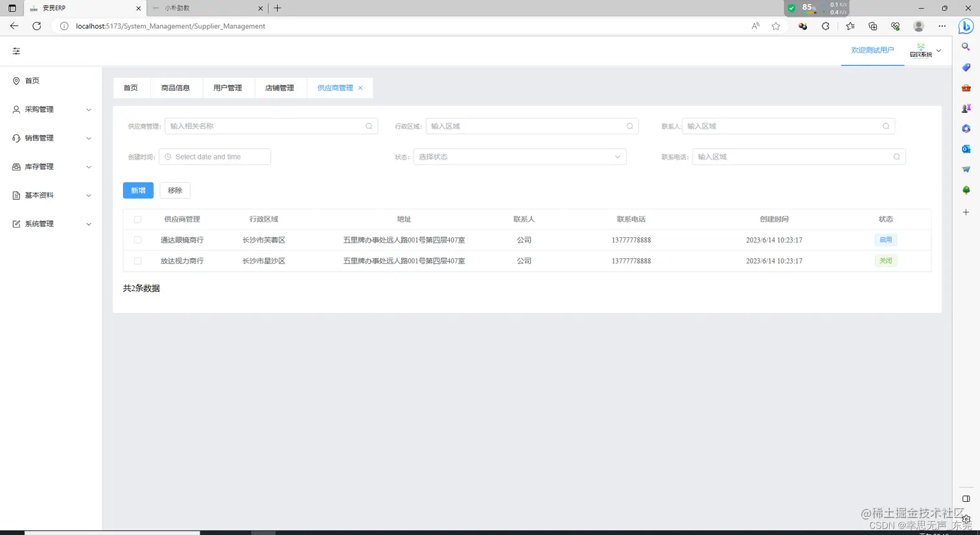980x535 pixels.
Task: Open browser collections icon
Action: click(x=873, y=26)
